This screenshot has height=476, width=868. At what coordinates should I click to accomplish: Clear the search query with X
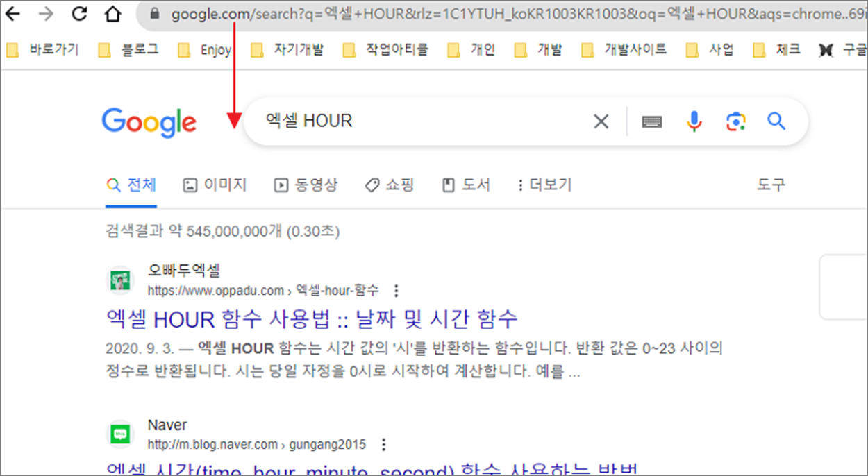(601, 122)
